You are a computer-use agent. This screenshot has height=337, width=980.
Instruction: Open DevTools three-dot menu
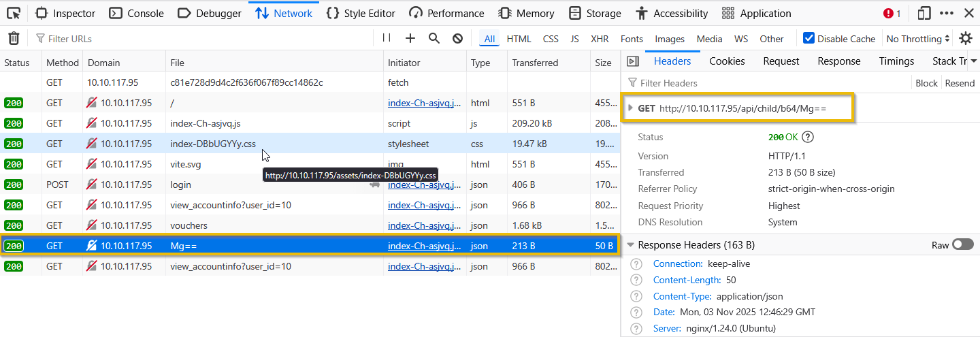coord(946,13)
